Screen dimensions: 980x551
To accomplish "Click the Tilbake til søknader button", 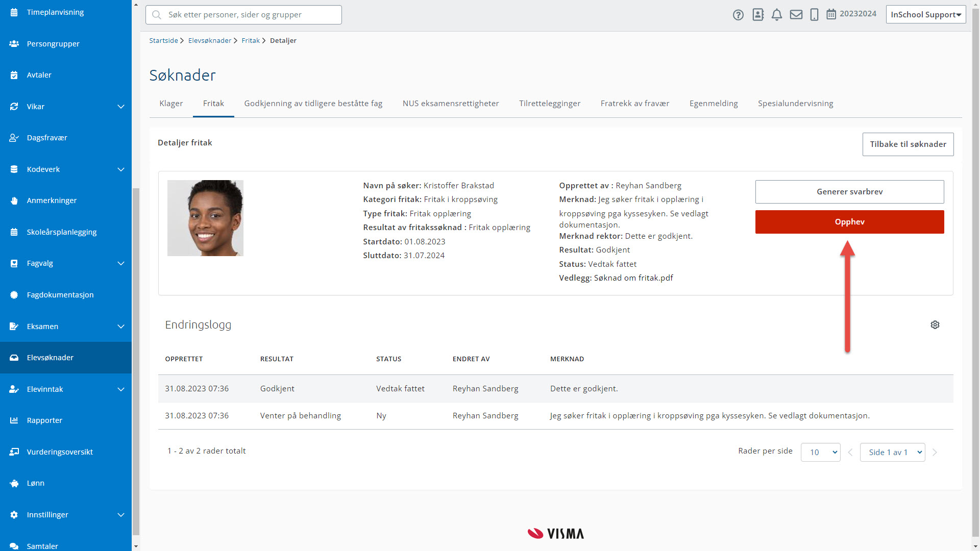I will tap(908, 144).
